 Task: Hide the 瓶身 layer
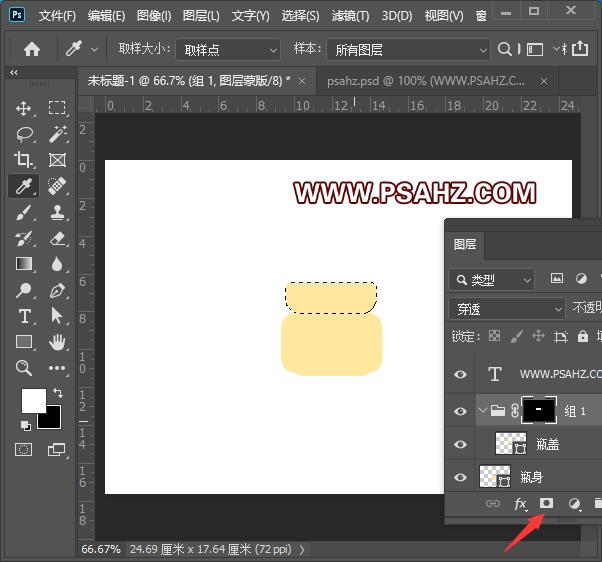pos(460,477)
